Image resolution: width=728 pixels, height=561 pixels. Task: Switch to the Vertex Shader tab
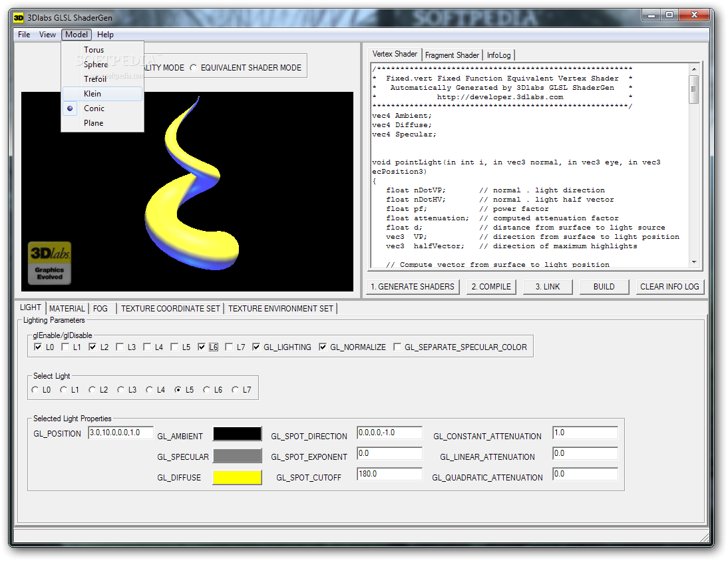(395, 54)
